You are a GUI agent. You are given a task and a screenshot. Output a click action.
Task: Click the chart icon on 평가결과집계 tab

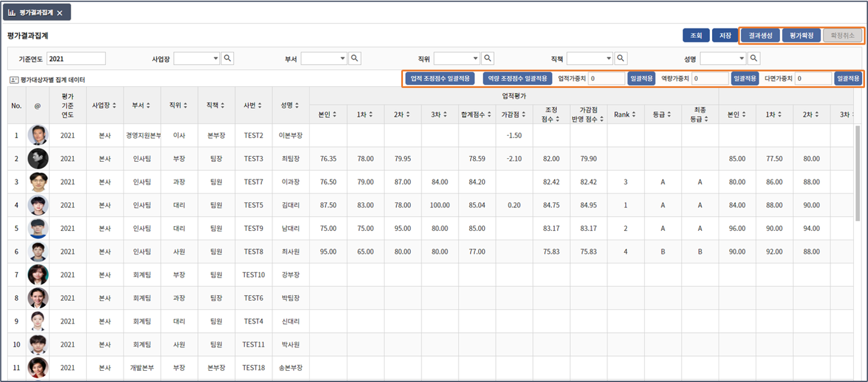point(11,12)
